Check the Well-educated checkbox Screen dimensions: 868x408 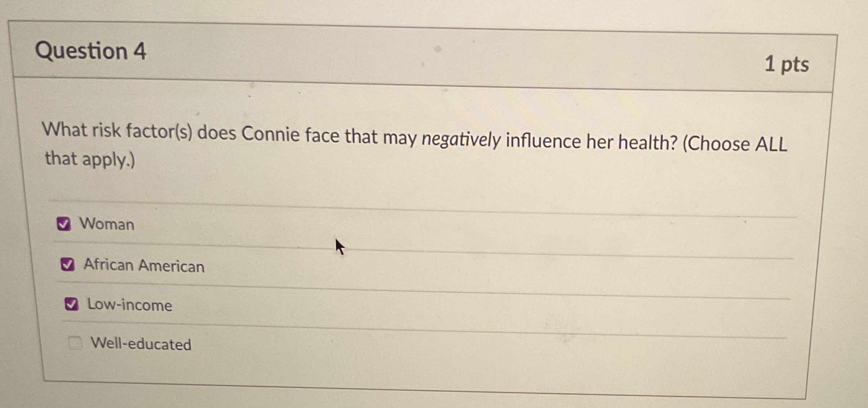point(75,343)
